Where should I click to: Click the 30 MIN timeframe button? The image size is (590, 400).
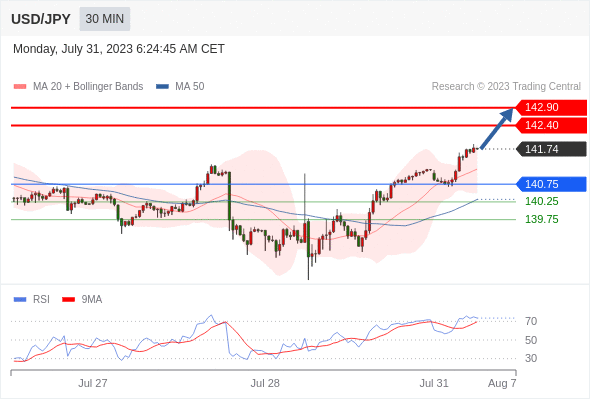pos(105,19)
